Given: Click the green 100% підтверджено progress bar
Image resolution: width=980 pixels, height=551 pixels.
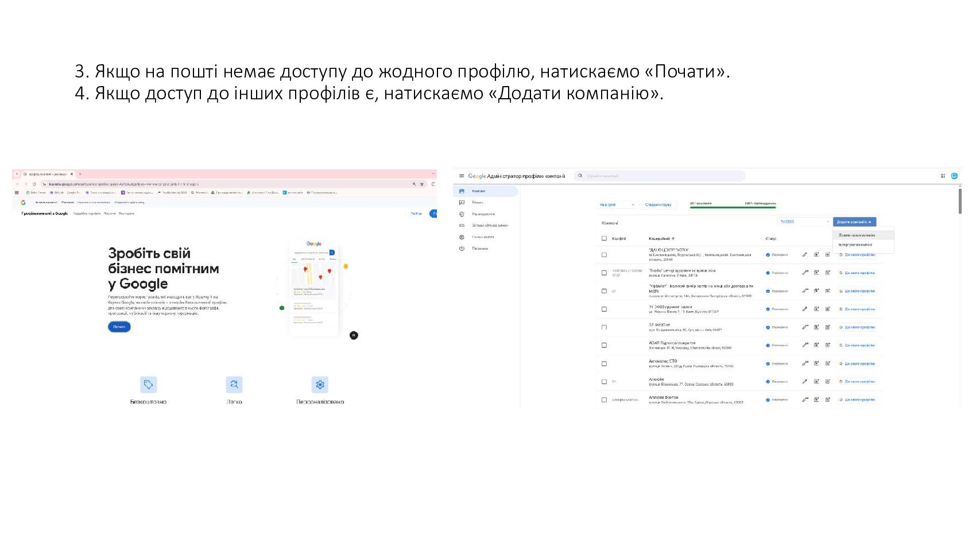Looking at the screenshot, I should tap(733, 207).
